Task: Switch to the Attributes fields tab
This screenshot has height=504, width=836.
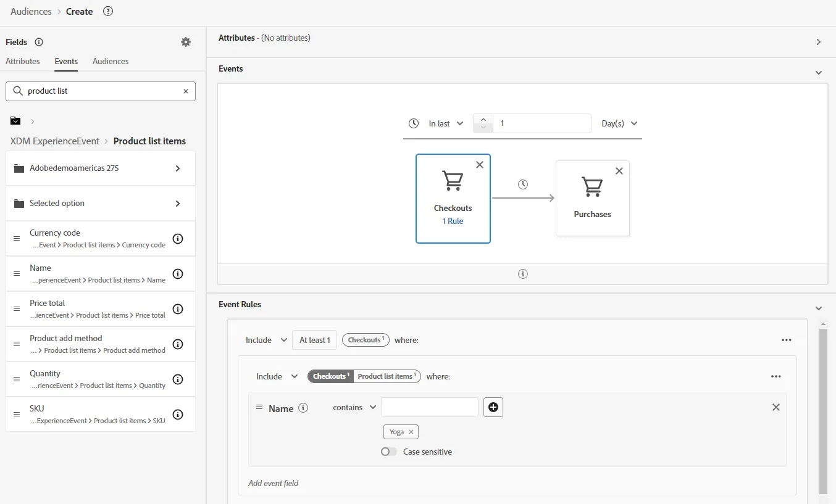Action: (x=23, y=62)
